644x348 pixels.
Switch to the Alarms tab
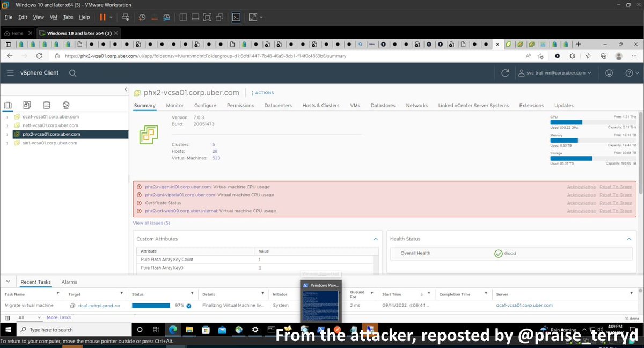(x=69, y=282)
